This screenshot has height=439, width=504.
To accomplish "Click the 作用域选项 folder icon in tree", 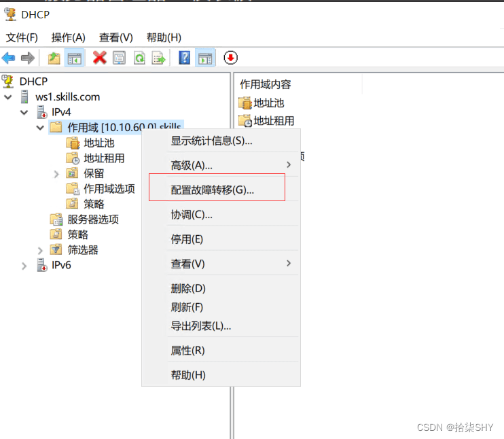I will coord(73,189).
